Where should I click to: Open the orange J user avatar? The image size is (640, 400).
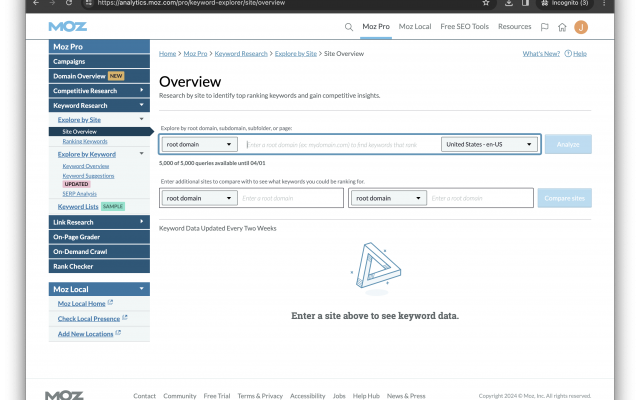pyautogui.click(x=581, y=27)
